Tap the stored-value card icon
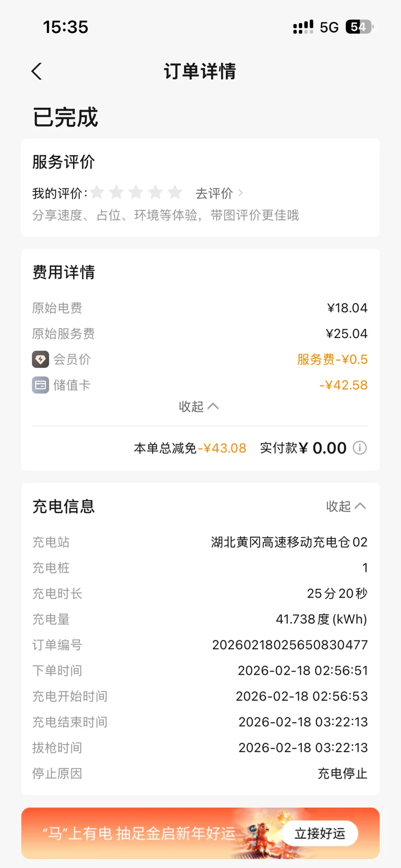This screenshot has width=401, height=868. (41, 385)
